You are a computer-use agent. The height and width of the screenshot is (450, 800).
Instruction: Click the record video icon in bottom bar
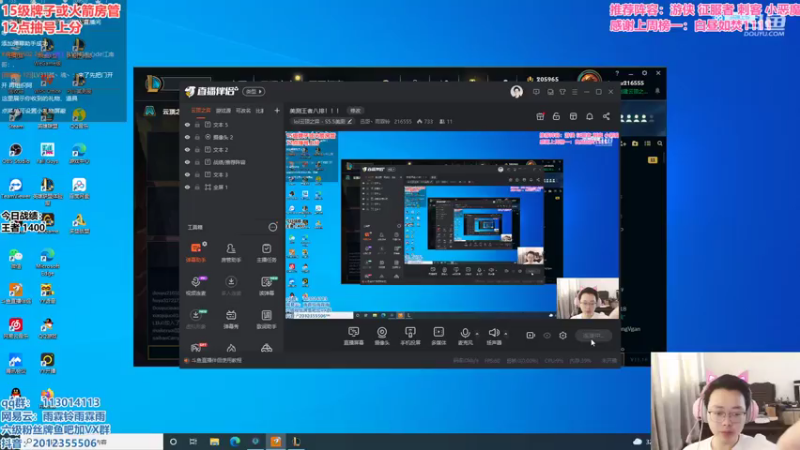tap(531, 335)
